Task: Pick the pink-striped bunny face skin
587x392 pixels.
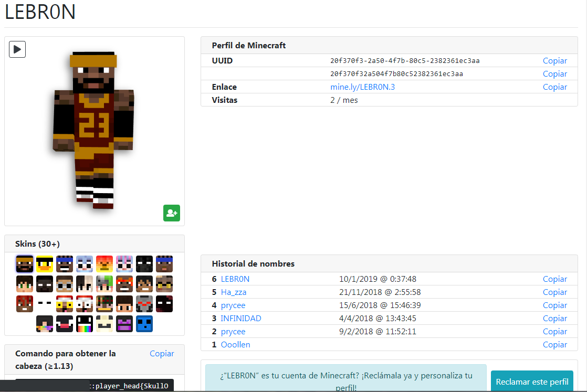Action: pyautogui.click(x=124, y=264)
